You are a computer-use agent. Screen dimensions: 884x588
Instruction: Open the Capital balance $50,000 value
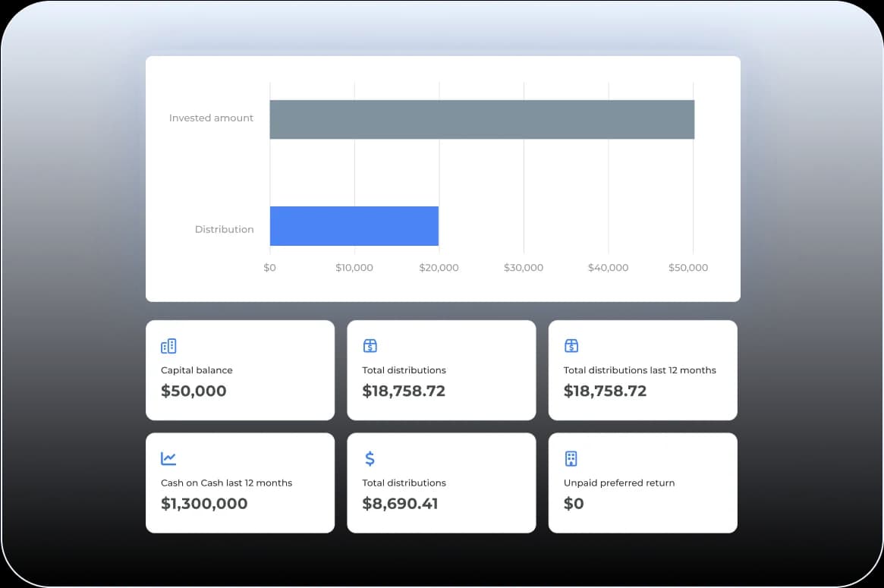[193, 391]
